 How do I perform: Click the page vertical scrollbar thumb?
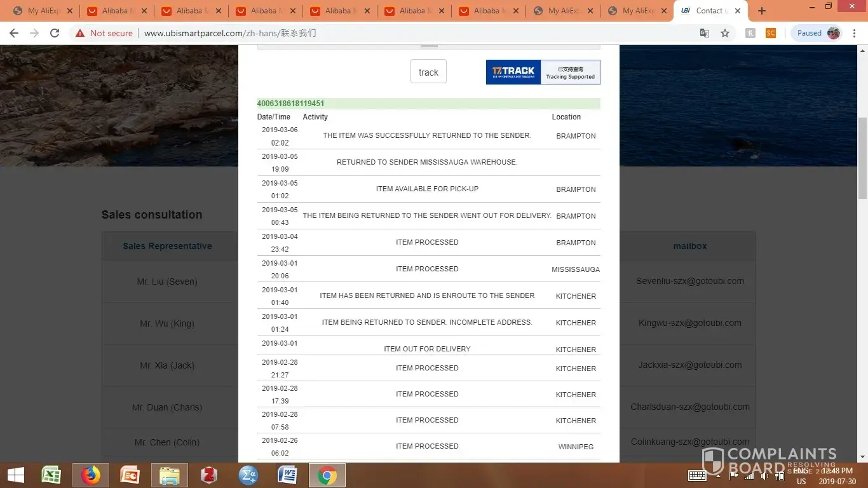pos(862,158)
